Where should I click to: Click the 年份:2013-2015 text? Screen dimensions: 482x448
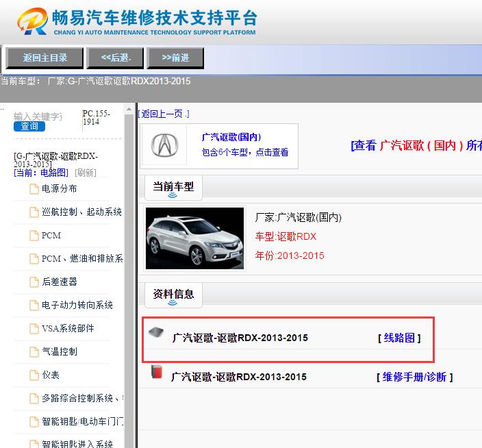point(290,256)
